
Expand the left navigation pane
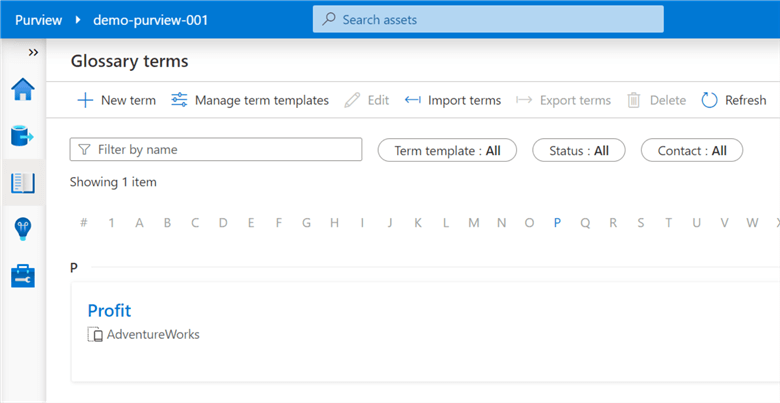click(33, 52)
